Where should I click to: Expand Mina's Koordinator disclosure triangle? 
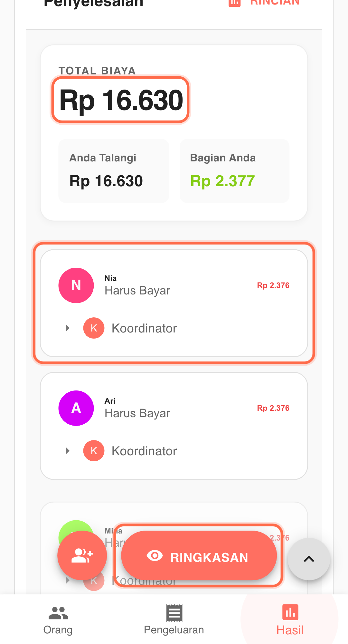coord(68,581)
